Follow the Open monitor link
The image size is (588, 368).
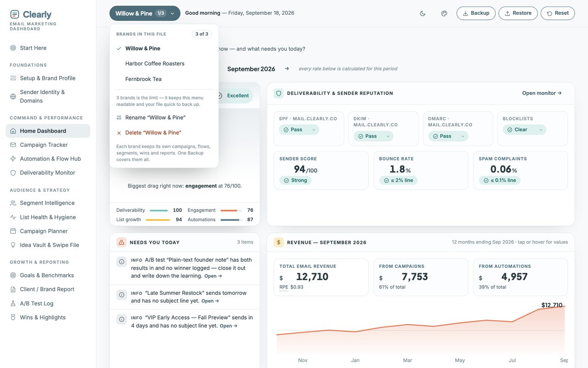(542, 93)
